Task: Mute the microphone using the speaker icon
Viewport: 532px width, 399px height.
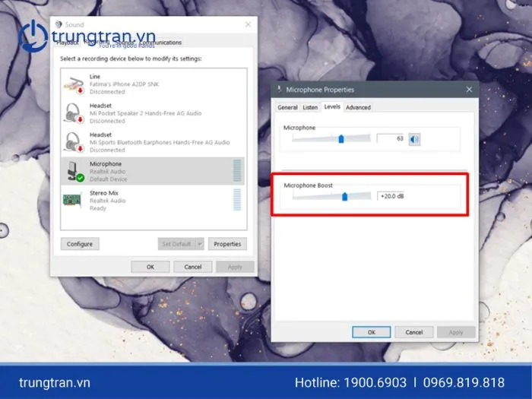Action: (414, 139)
